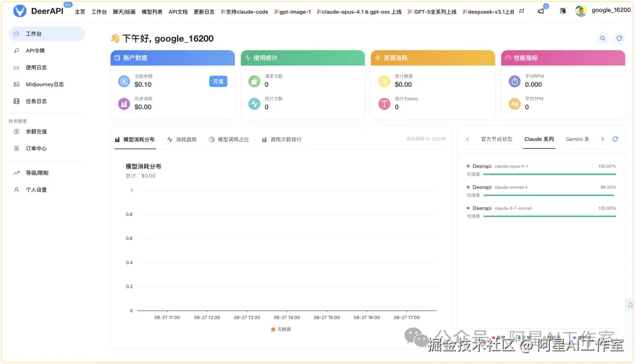Open 工作台 in the sidebar
This screenshot has height=364, width=635.
(47, 34)
